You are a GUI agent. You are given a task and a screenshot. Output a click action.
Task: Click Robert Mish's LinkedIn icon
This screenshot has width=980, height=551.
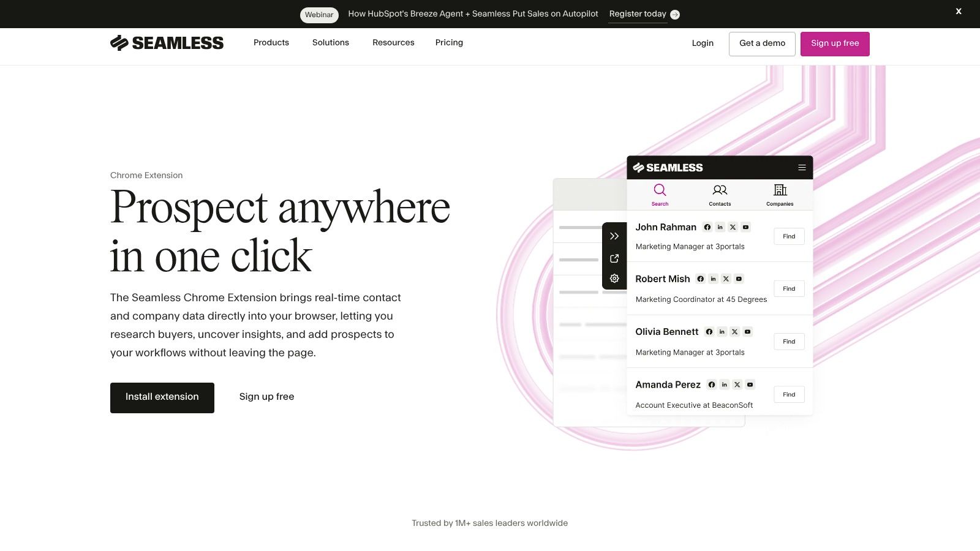click(x=714, y=279)
